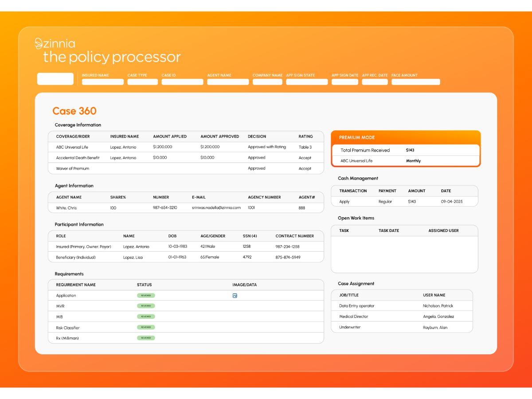The image size is (532, 399).
Task: Click the Face Amount header field
Action: (416, 82)
